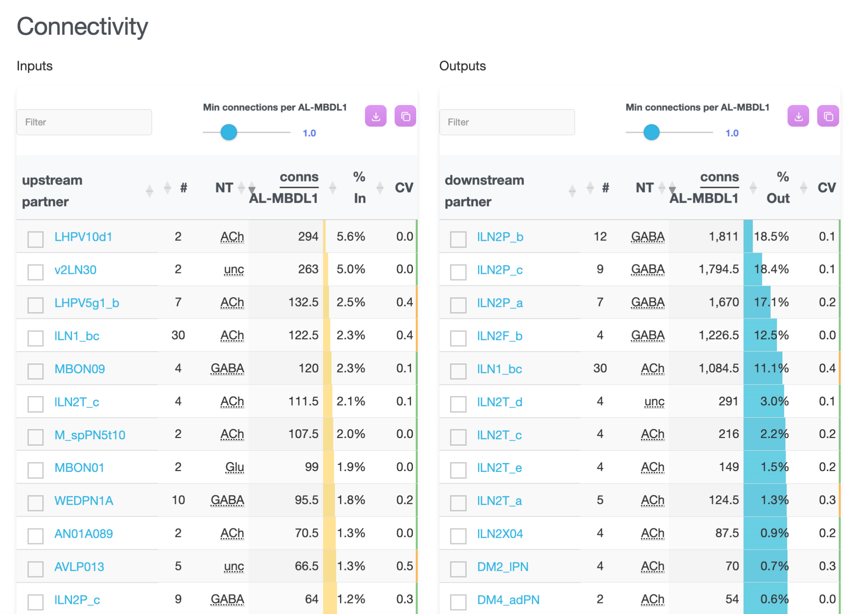Open the ILN2T_a link
Image resolution: width=868 pixels, height=614 pixels.
499,501
